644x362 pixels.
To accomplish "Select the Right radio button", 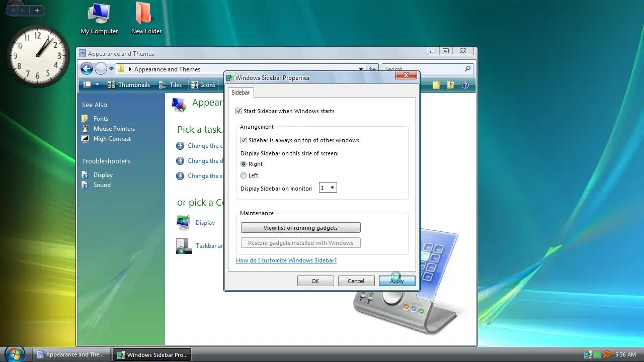I will pyautogui.click(x=244, y=164).
